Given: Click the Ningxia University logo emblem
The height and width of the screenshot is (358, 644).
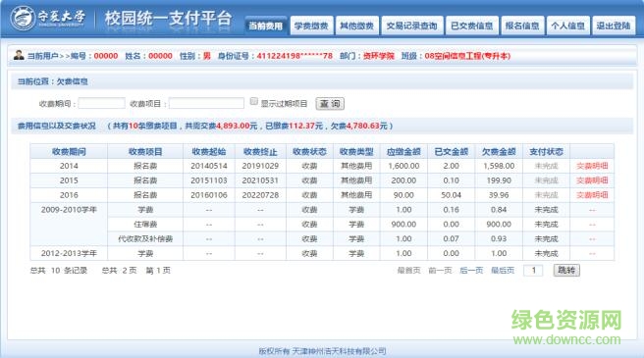Looking at the screenshot, I should (x=23, y=18).
